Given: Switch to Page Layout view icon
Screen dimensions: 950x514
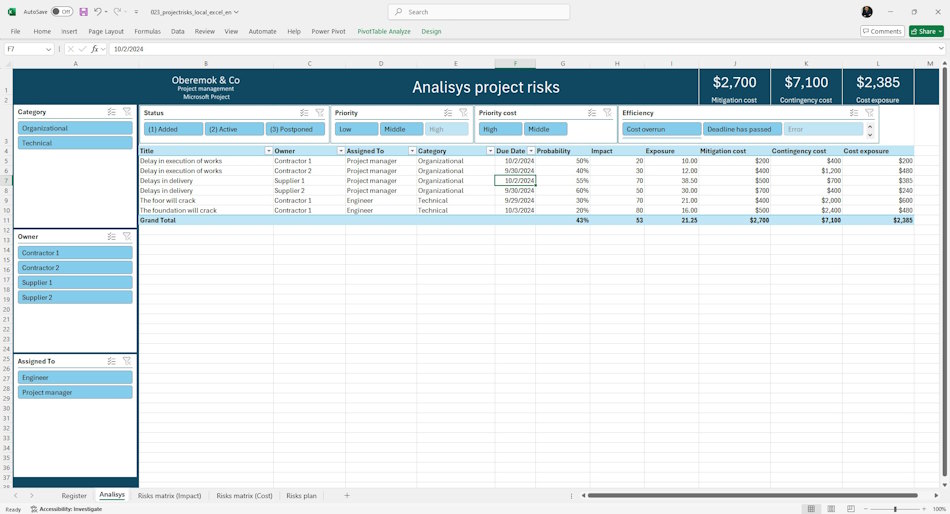Looking at the screenshot, I should [831, 509].
